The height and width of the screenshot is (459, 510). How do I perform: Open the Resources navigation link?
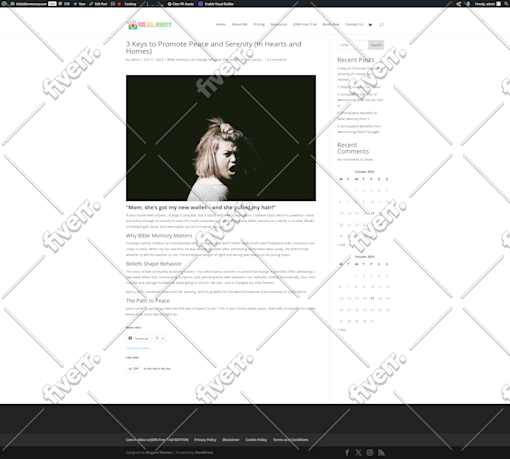click(279, 24)
